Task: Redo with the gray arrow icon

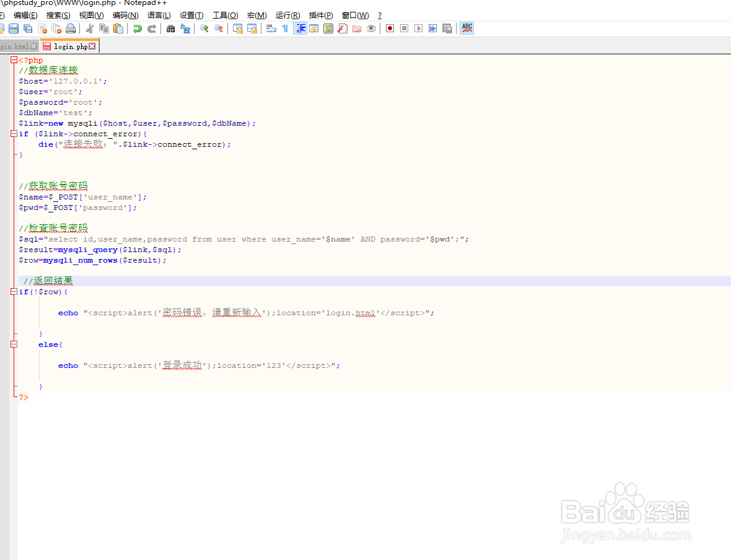Action: pyautogui.click(x=152, y=28)
